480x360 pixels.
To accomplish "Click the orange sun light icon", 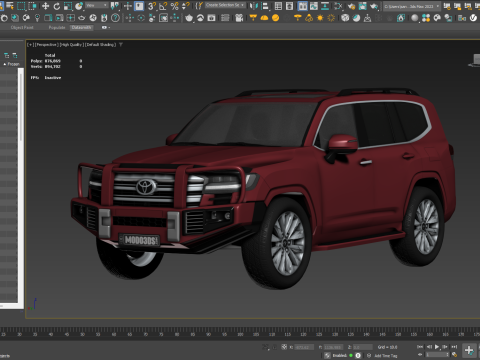I will pos(320,18).
